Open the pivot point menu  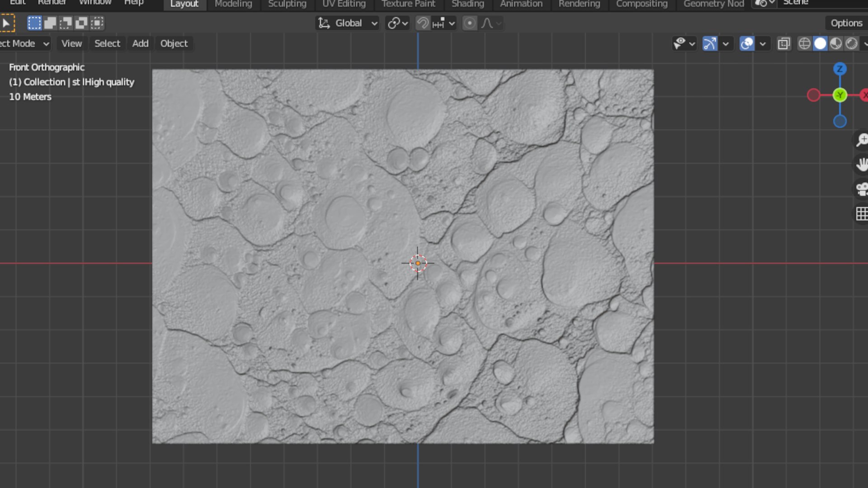[x=398, y=23]
